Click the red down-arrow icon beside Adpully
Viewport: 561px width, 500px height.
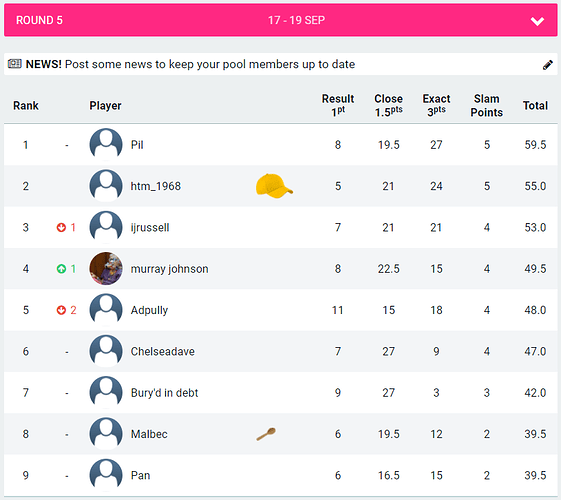(x=61, y=310)
